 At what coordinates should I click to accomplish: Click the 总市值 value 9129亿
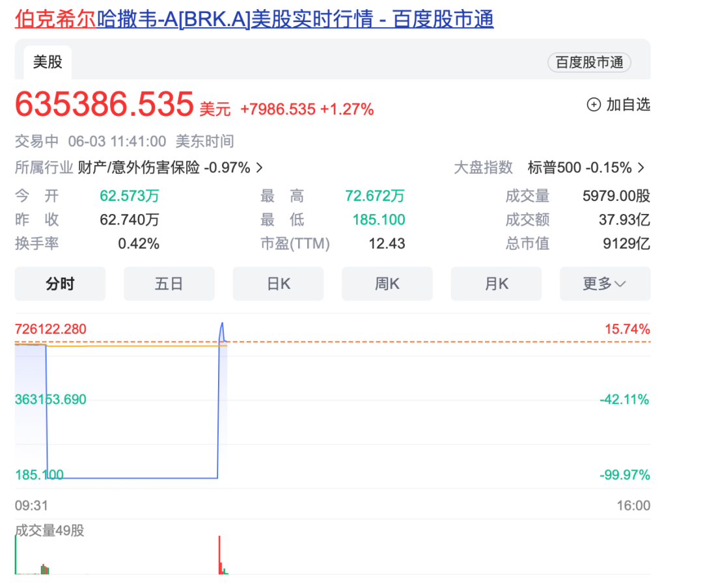[x=626, y=243]
